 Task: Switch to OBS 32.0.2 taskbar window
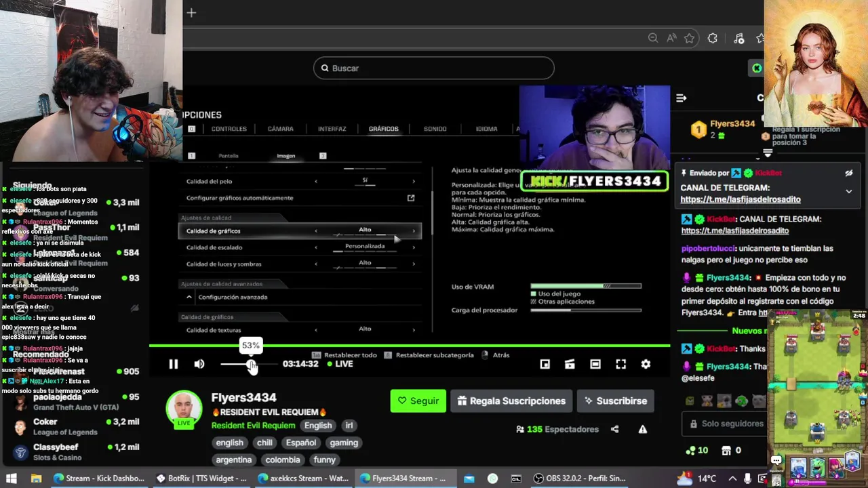pyautogui.click(x=578, y=479)
